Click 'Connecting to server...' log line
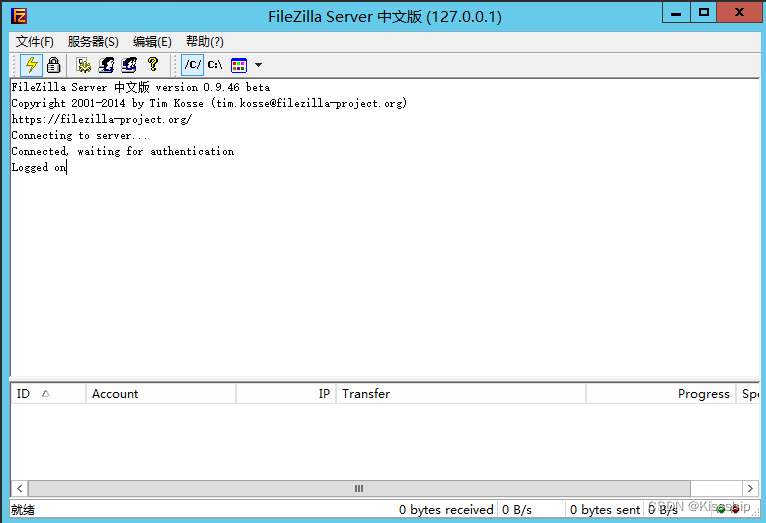 79,135
